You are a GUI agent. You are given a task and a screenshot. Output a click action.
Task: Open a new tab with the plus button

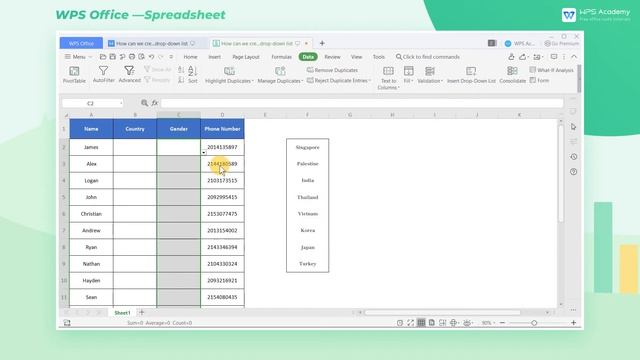pos(322,43)
